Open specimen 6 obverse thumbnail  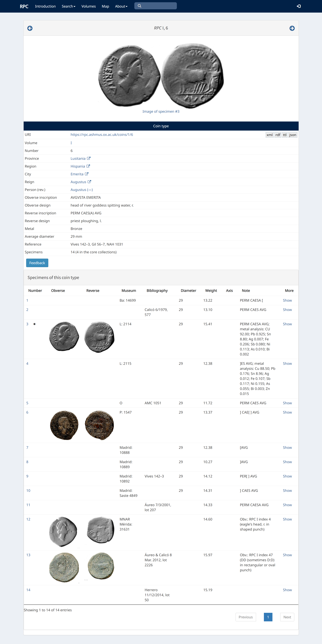tap(64, 425)
